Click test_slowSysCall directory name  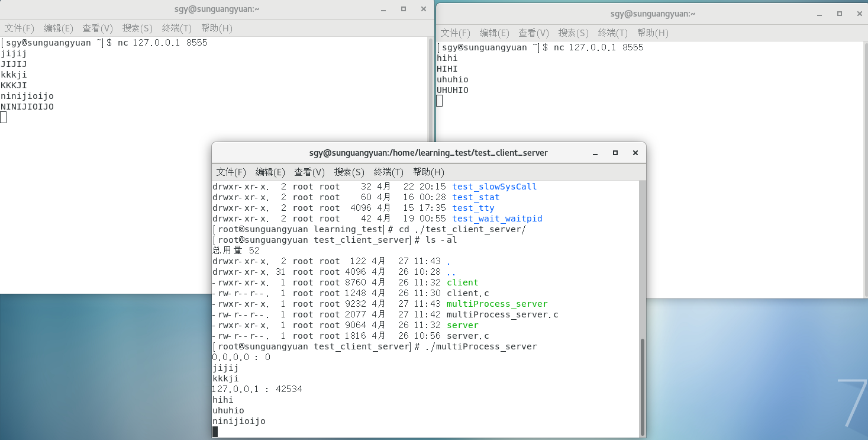494,187
